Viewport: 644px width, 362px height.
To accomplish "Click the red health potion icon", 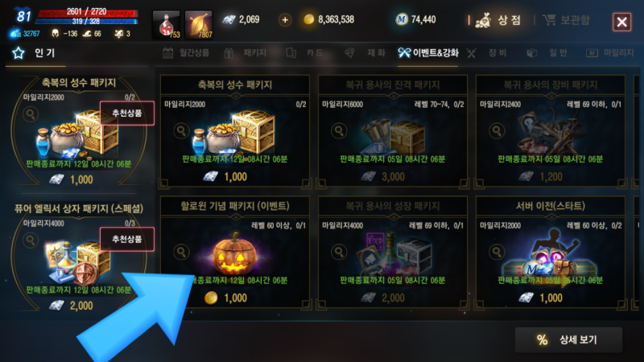I will tap(167, 25).
